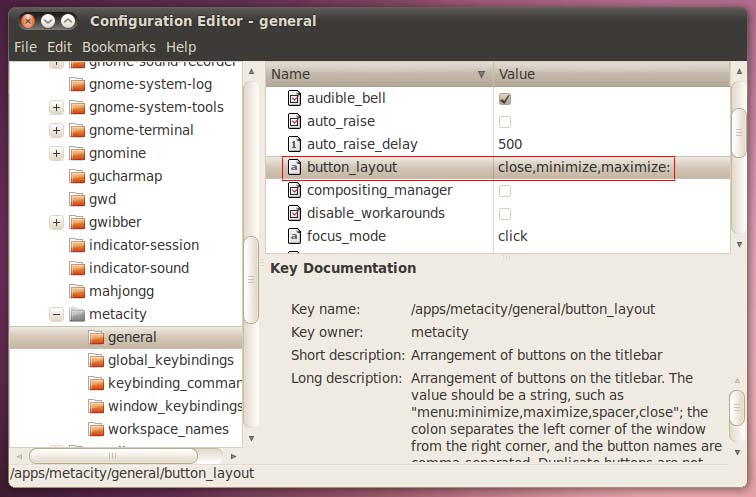Viewport: 756px width, 497px height.
Task: Click the gnome-system-log folder icon
Action: [77, 84]
